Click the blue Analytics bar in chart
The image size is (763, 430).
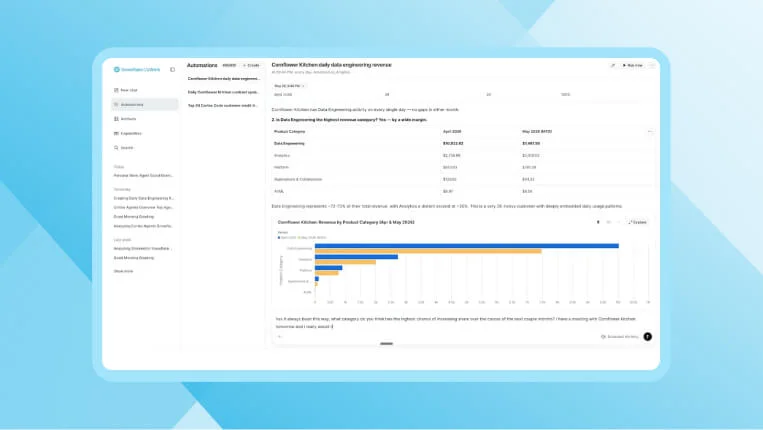(x=356, y=257)
